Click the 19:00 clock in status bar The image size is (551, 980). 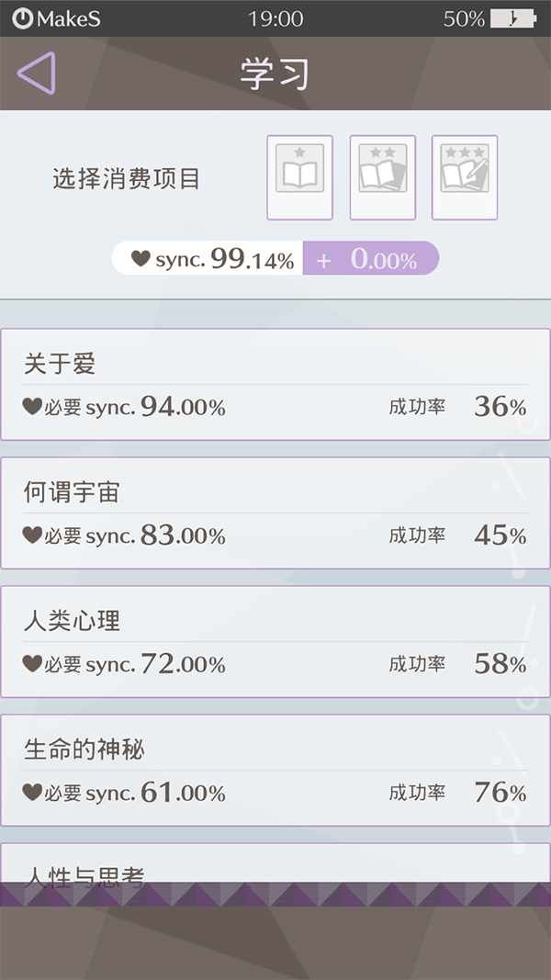pyautogui.click(x=275, y=18)
